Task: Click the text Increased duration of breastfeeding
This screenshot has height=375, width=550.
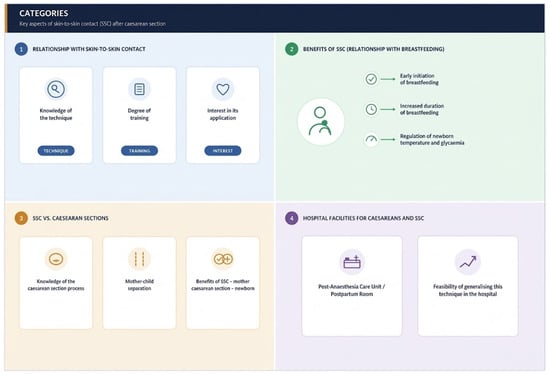Action: coord(422,109)
